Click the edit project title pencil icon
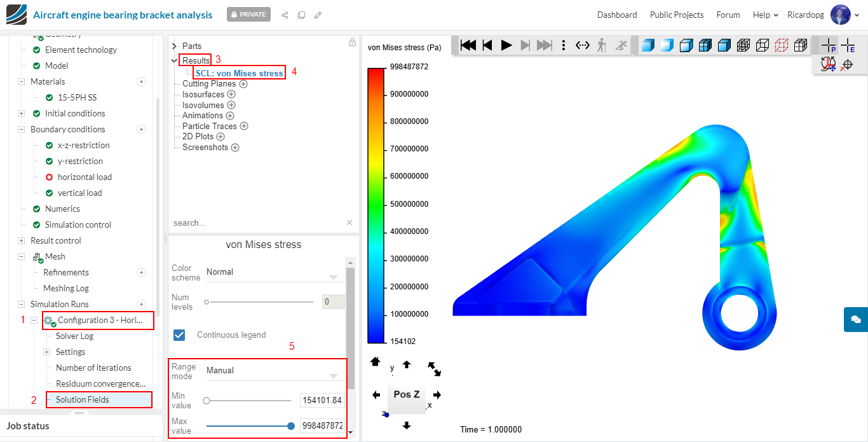 click(x=318, y=15)
